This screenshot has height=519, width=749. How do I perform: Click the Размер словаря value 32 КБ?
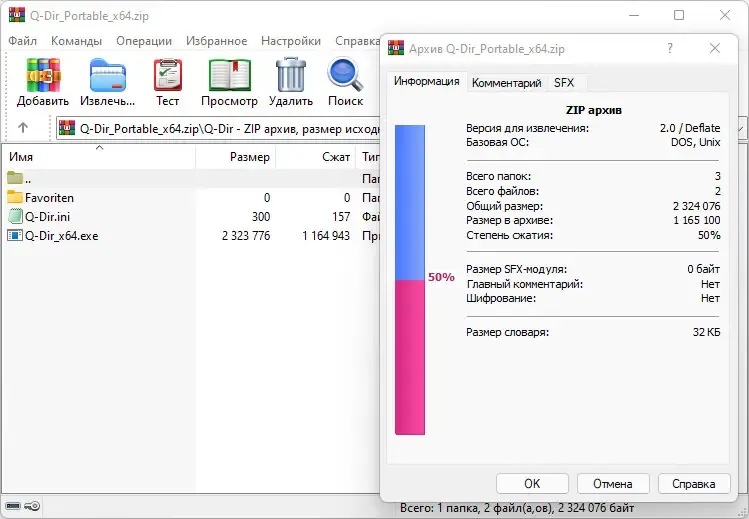[x=706, y=332]
